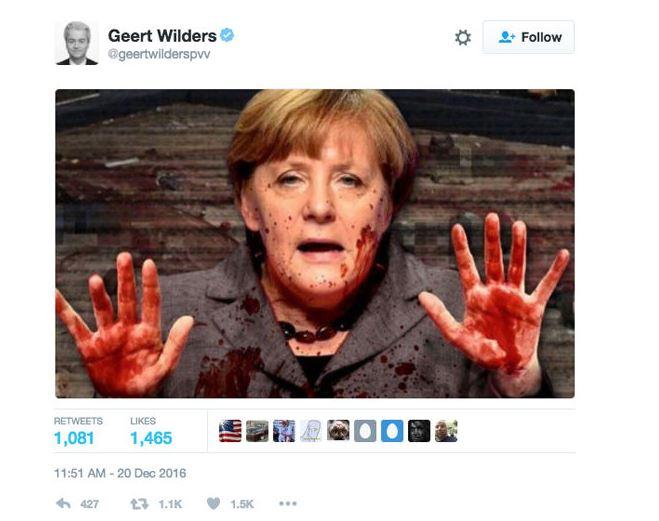Open the gray egg avatar profile
Screen dimensions: 659x521
point(365,431)
